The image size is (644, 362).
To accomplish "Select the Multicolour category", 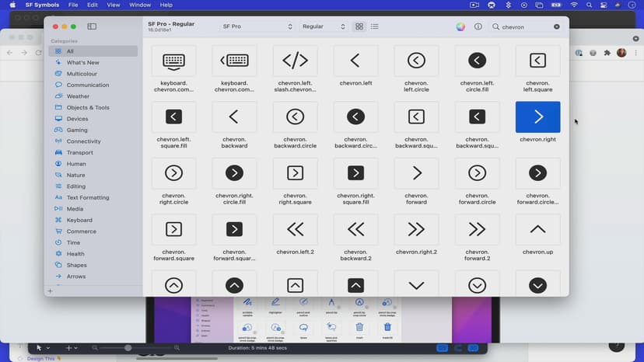I will (83, 74).
